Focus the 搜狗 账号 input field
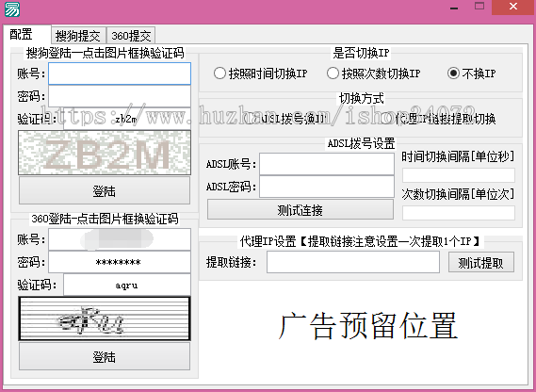 tap(120, 73)
